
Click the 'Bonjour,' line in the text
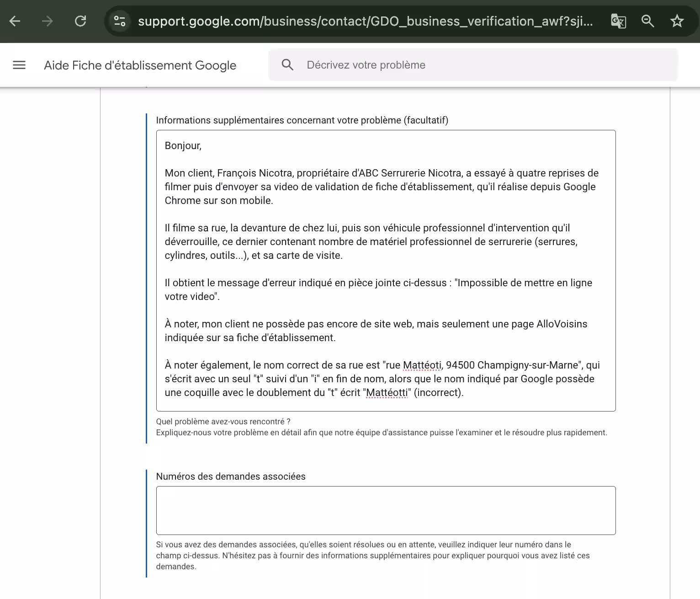(x=183, y=145)
